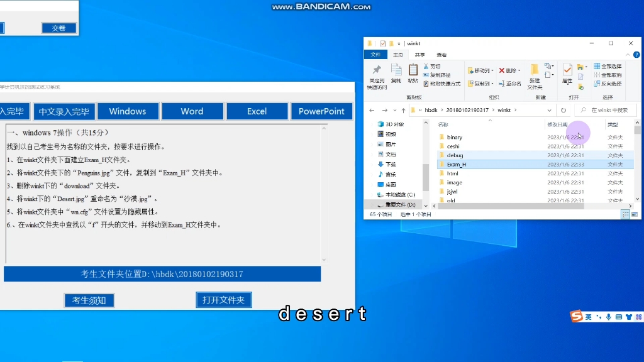Activate voice input on the Sogou toolbar
Viewport: 644px width, 362px height.
609,317
